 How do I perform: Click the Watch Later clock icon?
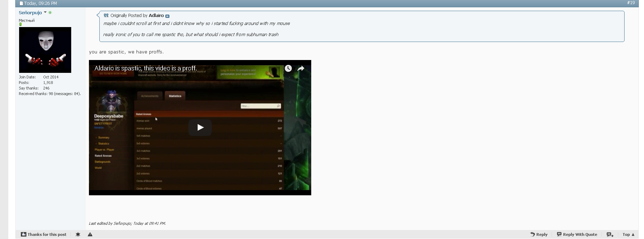coord(288,68)
